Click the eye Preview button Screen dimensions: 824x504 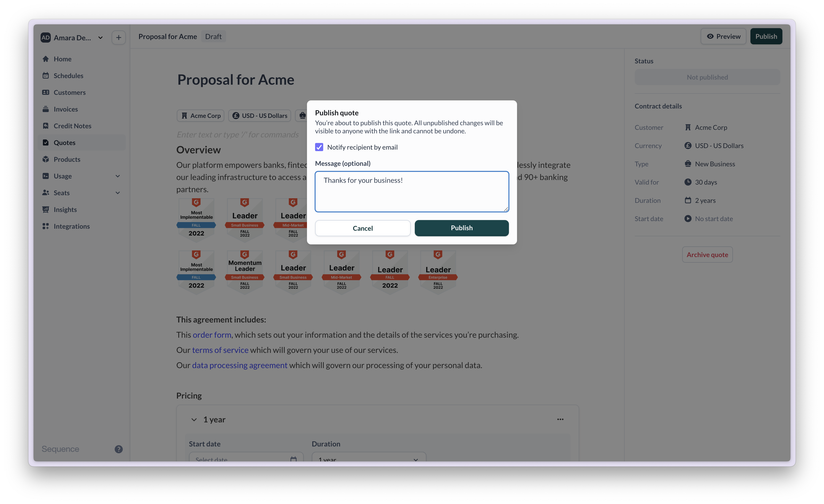723,37
